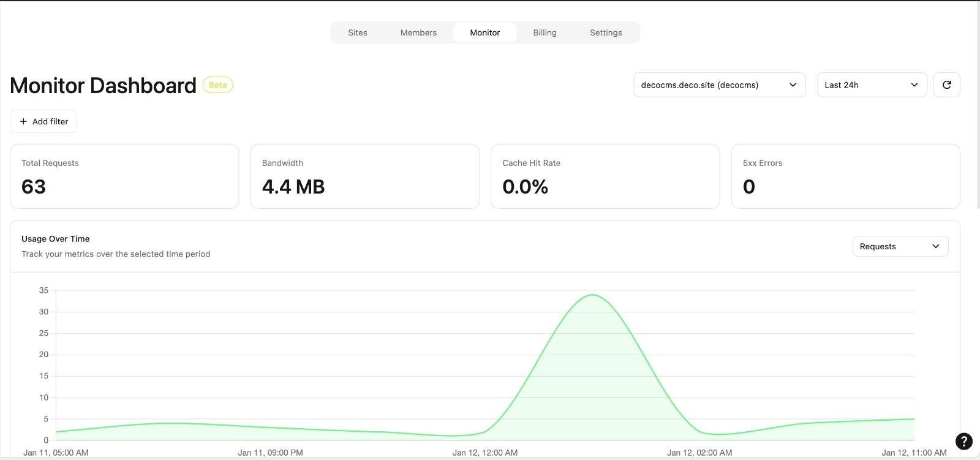
Task: Click the Jan 12, 02:00 AM axis label
Action: tap(699, 453)
